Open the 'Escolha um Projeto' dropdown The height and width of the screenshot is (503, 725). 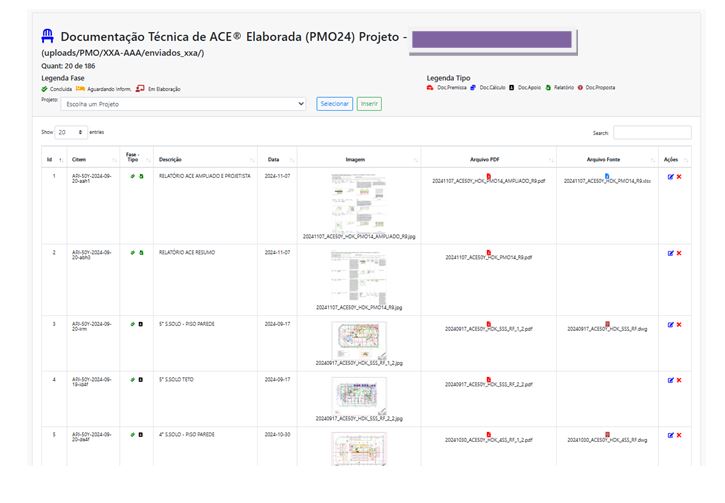tap(183, 104)
